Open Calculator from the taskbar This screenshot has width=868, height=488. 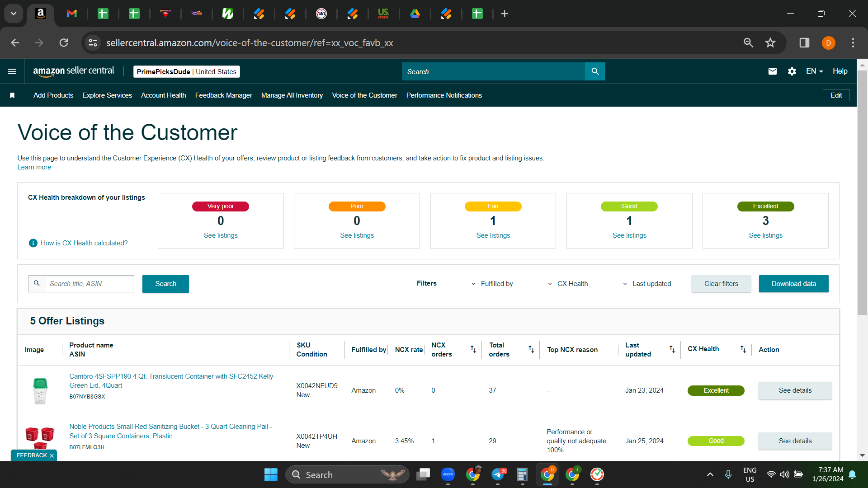pos(523,474)
